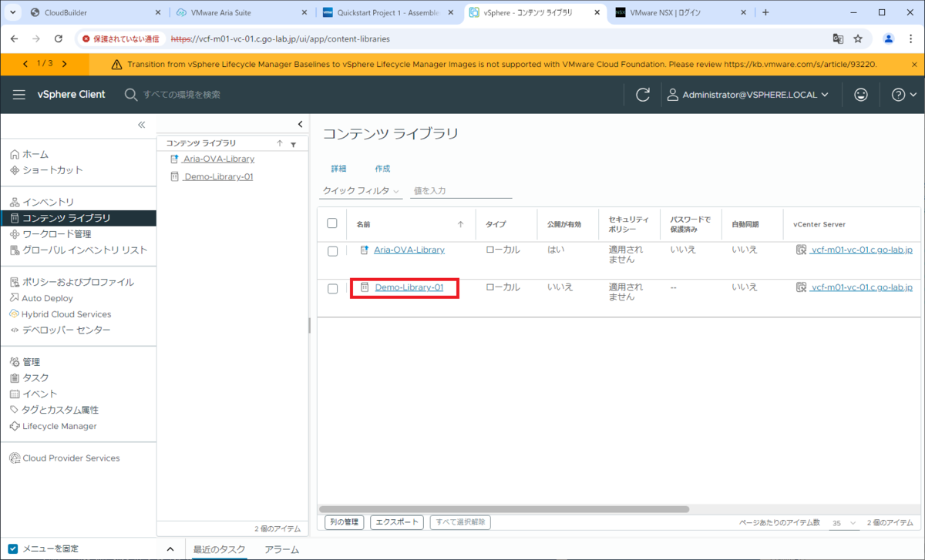Open a new browser tab
This screenshot has height=560, width=925.
coord(765,12)
